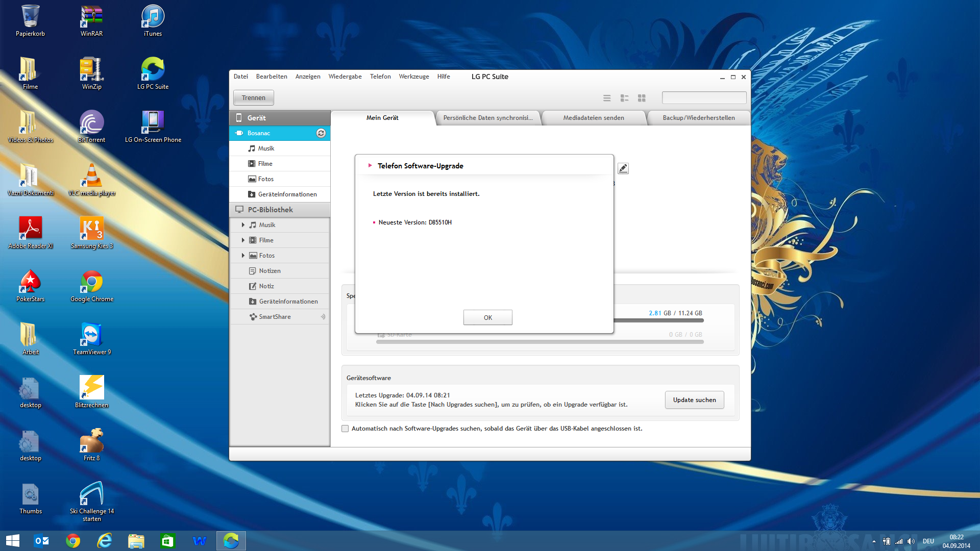Switch to thumbnail grid view icon
This screenshot has width=980, height=551.
point(642,98)
